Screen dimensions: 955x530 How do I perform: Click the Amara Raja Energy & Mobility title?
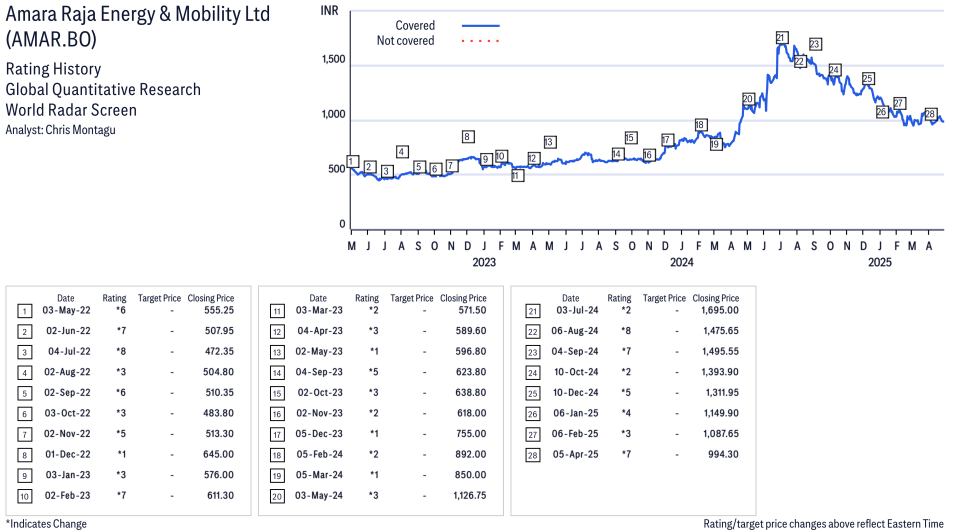coord(138,14)
